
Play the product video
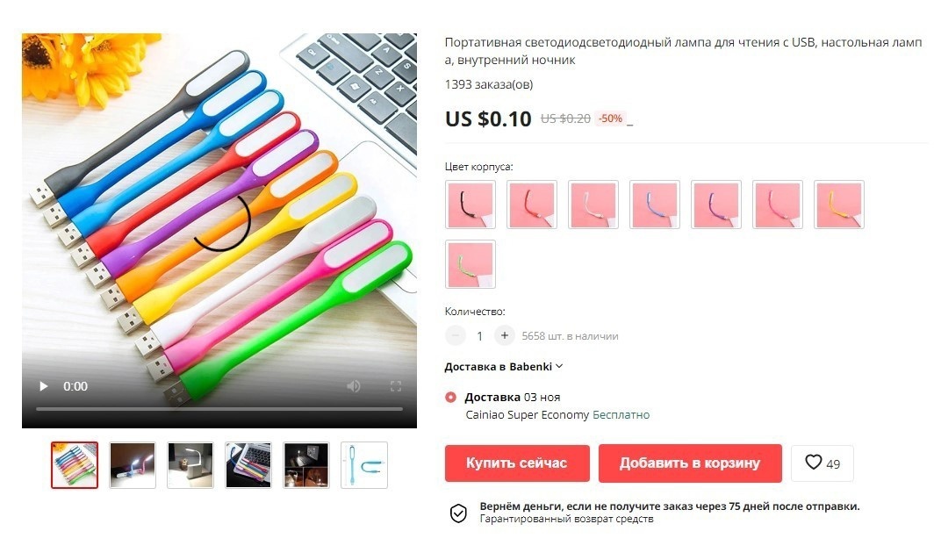pyautogui.click(x=43, y=386)
